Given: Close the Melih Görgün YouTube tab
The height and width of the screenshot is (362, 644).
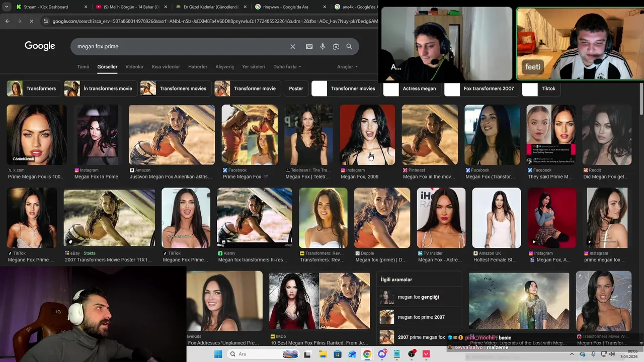Looking at the screenshot, I should coord(166,7).
